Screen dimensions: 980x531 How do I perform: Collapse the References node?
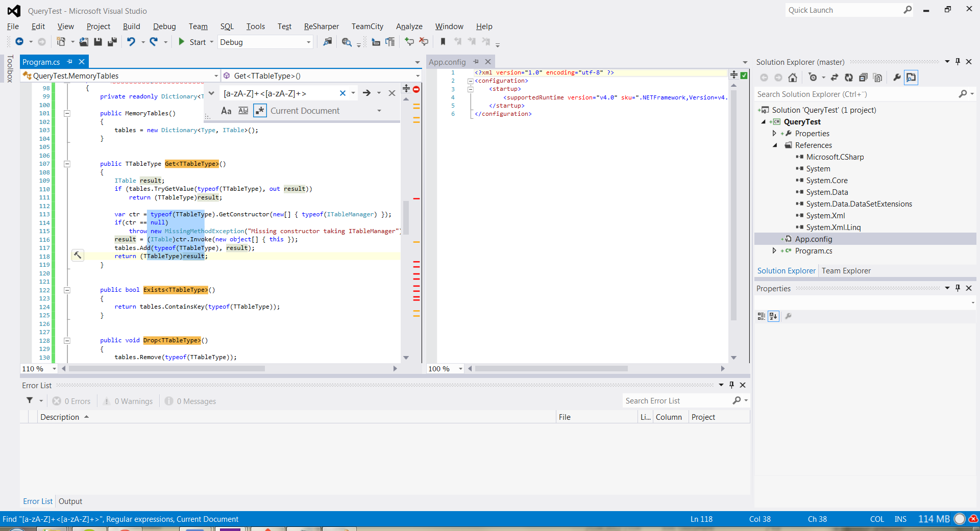click(x=774, y=145)
